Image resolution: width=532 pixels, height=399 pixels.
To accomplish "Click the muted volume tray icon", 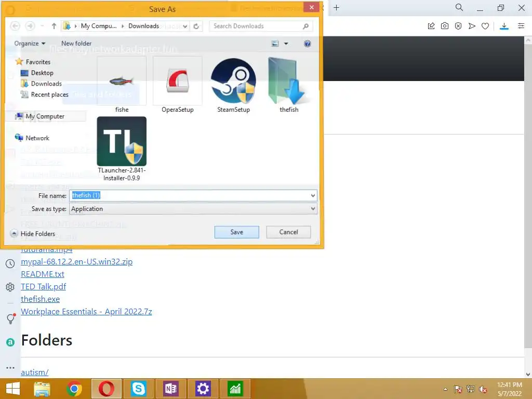I will point(483,389).
